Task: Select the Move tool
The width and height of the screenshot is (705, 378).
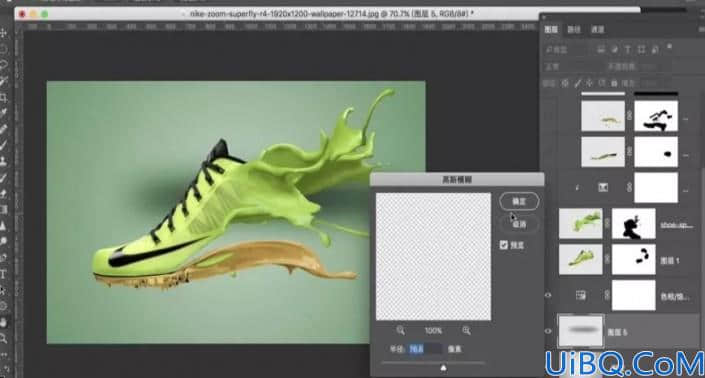Action: click(4, 32)
